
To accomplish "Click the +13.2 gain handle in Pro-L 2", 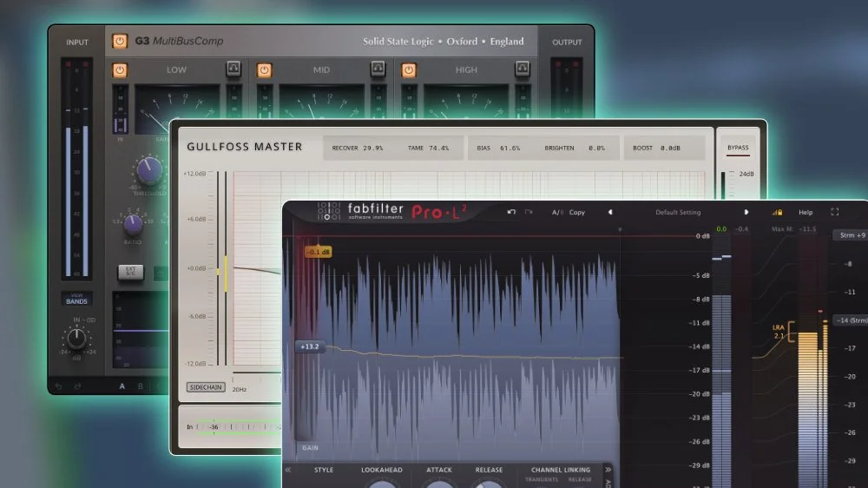I will pos(310,346).
